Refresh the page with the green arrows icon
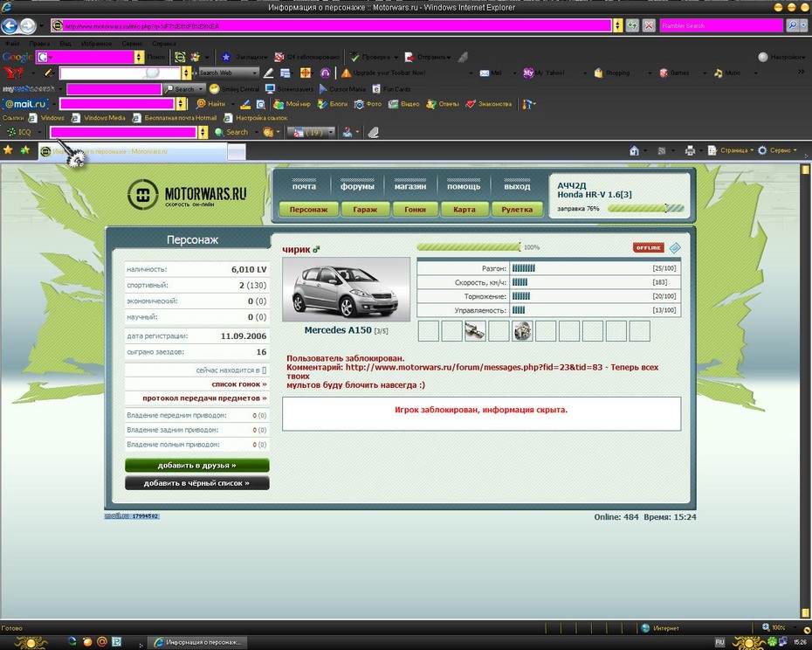 pyautogui.click(x=632, y=25)
